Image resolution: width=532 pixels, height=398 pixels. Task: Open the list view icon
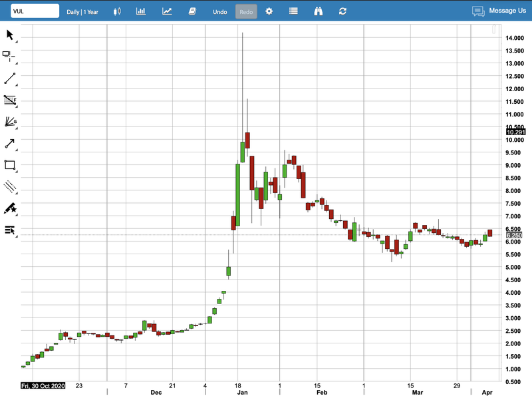293,11
